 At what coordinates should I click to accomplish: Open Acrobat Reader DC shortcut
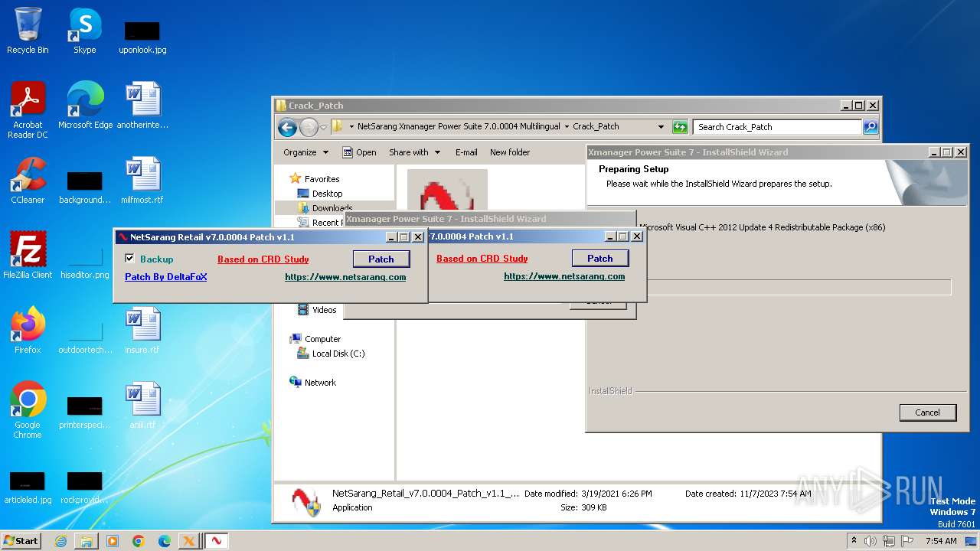tap(28, 110)
